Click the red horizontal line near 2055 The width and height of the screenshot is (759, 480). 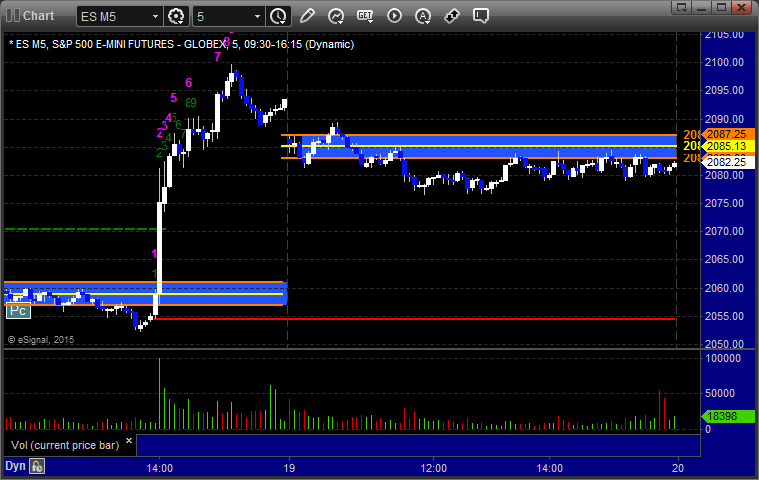click(414, 319)
